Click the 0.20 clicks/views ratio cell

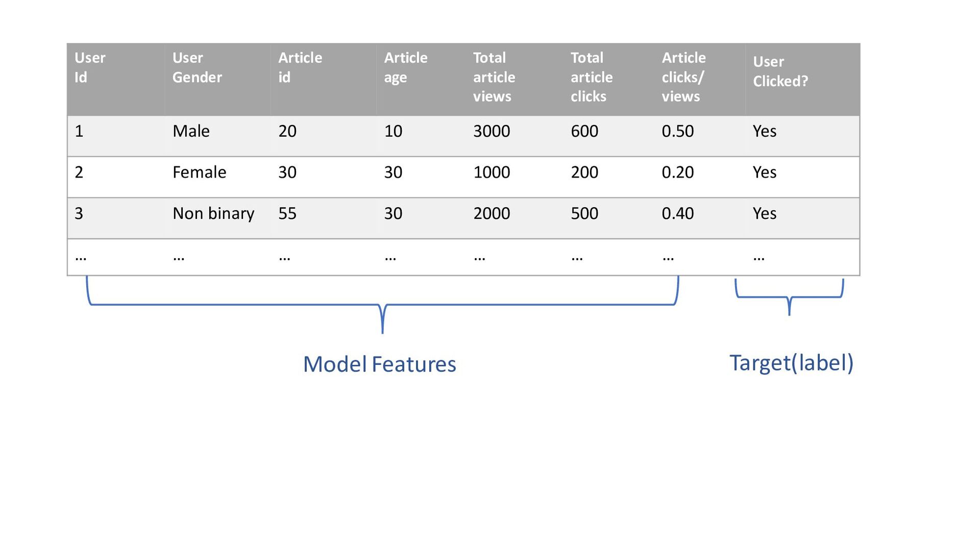(x=700, y=177)
